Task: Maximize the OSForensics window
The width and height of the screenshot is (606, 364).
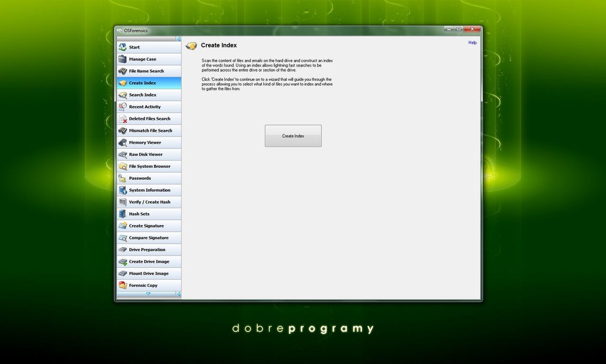Action: coord(459,29)
